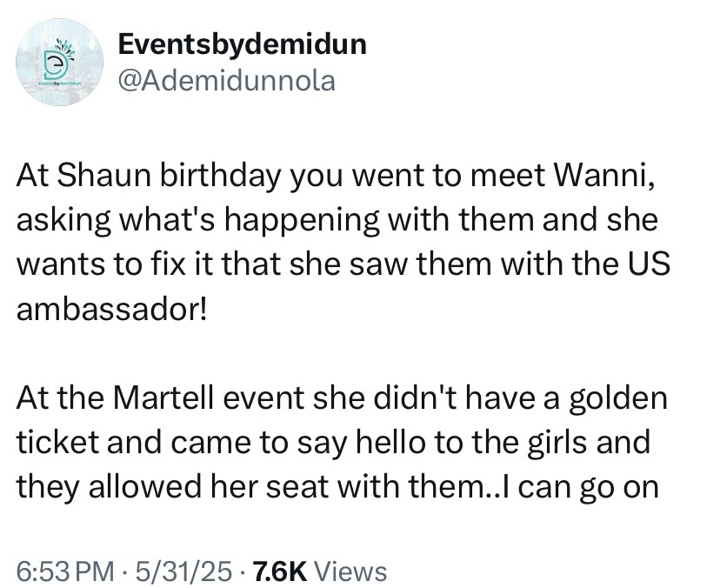Click the line starting 'they allowed her'
The height and width of the screenshot is (588, 720).
click(x=337, y=487)
